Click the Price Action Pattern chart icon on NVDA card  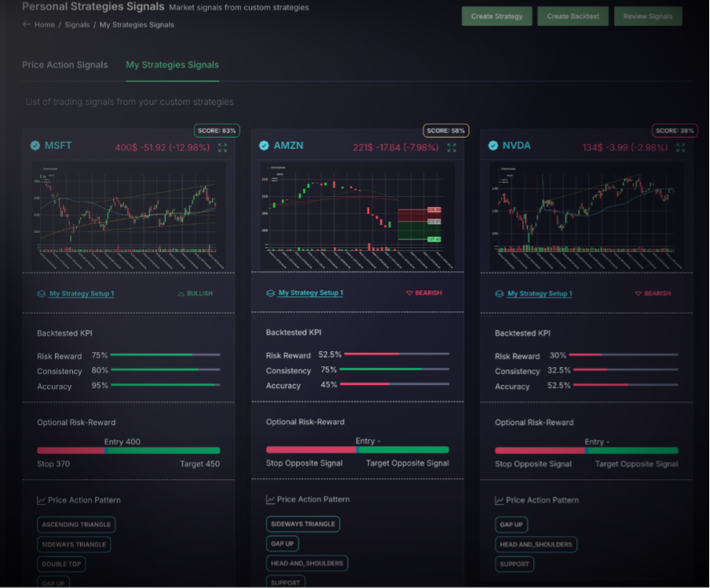click(499, 500)
